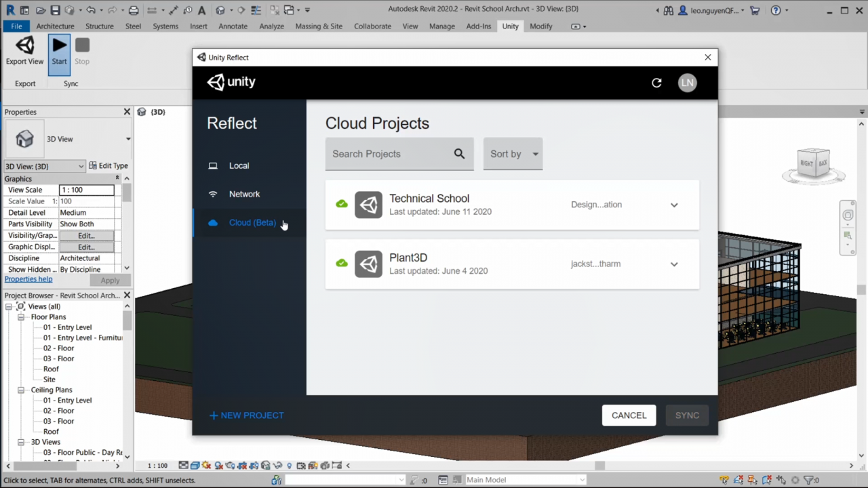Image resolution: width=868 pixels, height=488 pixels.
Task: Click the Visibility/Graphics Edit button
Action: (86, 235)
